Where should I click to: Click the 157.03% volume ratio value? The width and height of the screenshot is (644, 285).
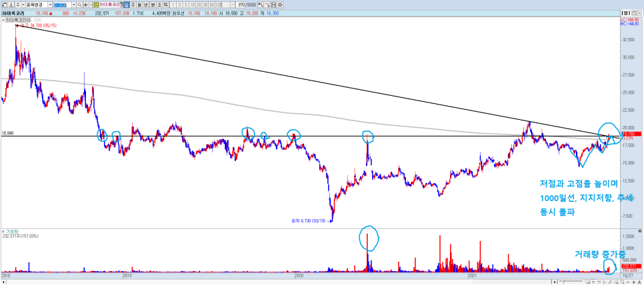(x=122, y=13)
